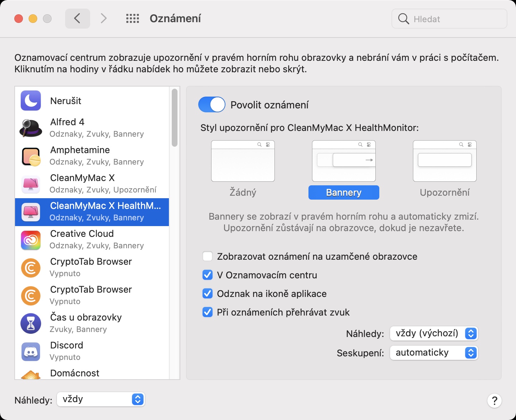Click the Alfred 4 hat icon
The image size is (516, 420).
tap(31, 128)
